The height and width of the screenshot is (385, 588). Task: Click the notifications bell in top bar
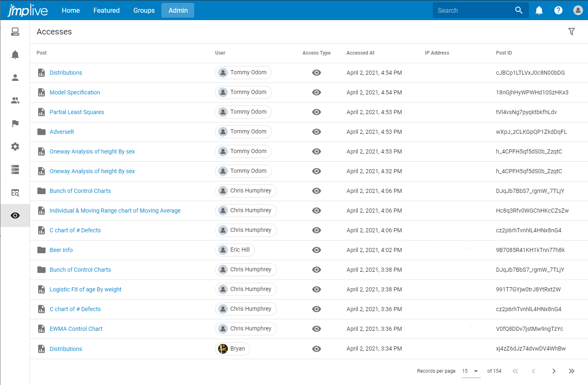539,10
